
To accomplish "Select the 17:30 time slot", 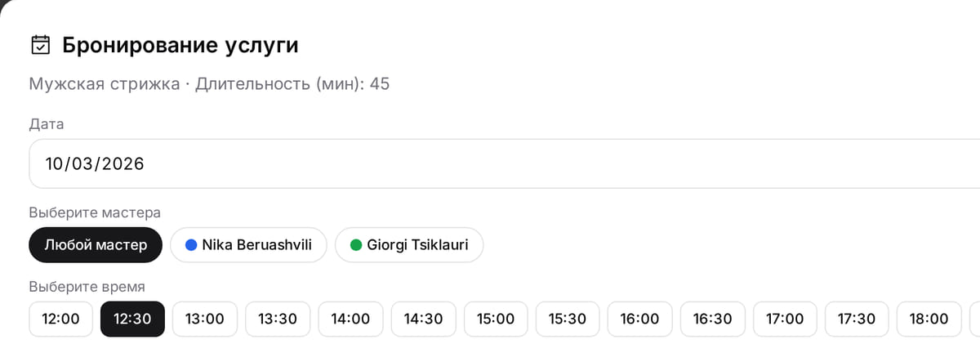I will point(857,319).
